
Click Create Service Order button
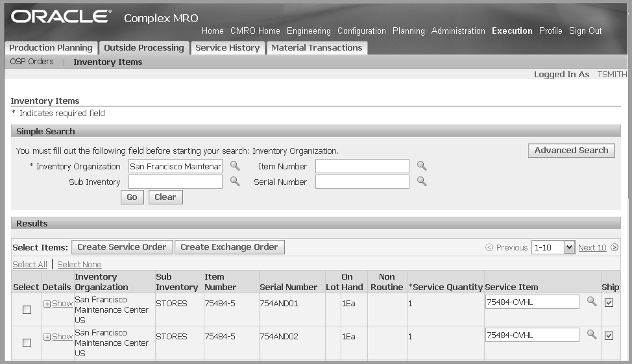click(122, 247)
